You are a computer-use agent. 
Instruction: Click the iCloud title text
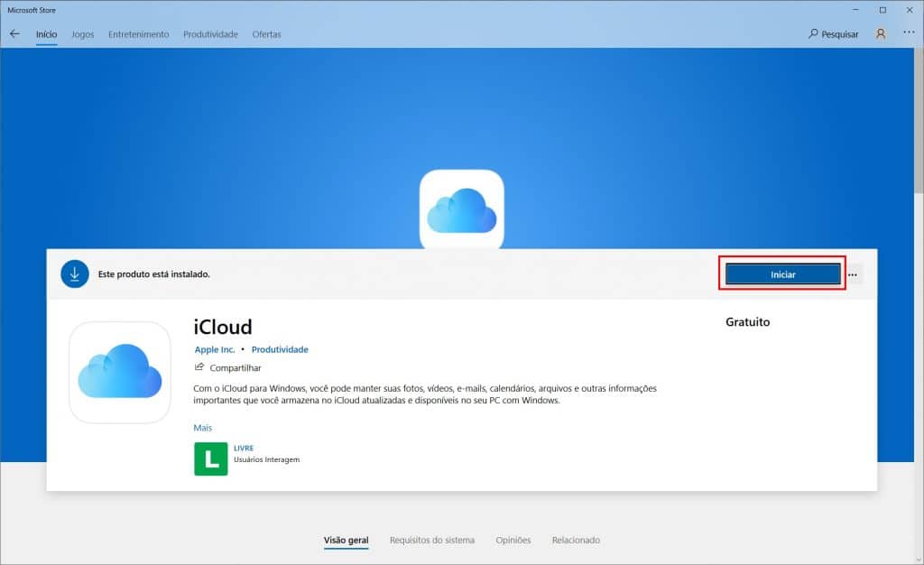tap(223, 327)
